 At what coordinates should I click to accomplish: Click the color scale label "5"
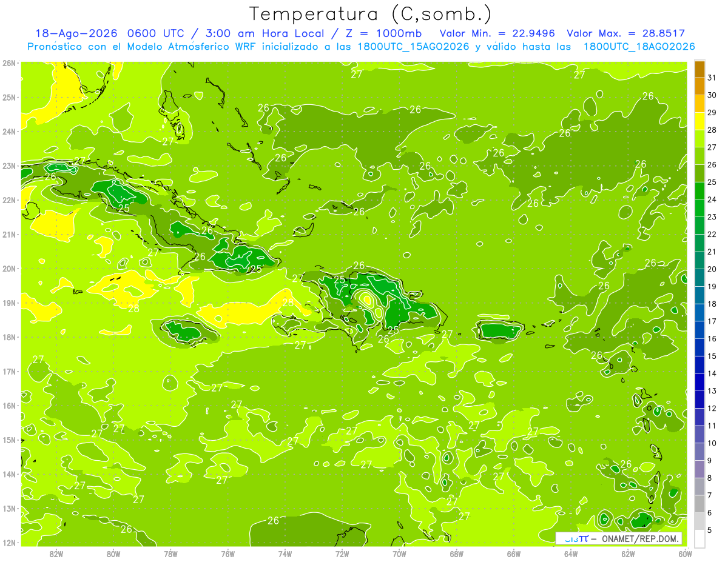pos(709,530)
